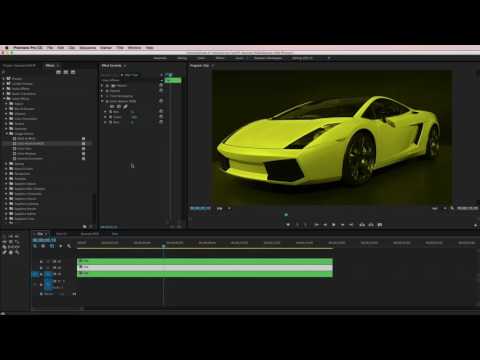Click the timeline playhead on the ruler
The height and width of the screenshot is (360, 480).
pos(164,246)
